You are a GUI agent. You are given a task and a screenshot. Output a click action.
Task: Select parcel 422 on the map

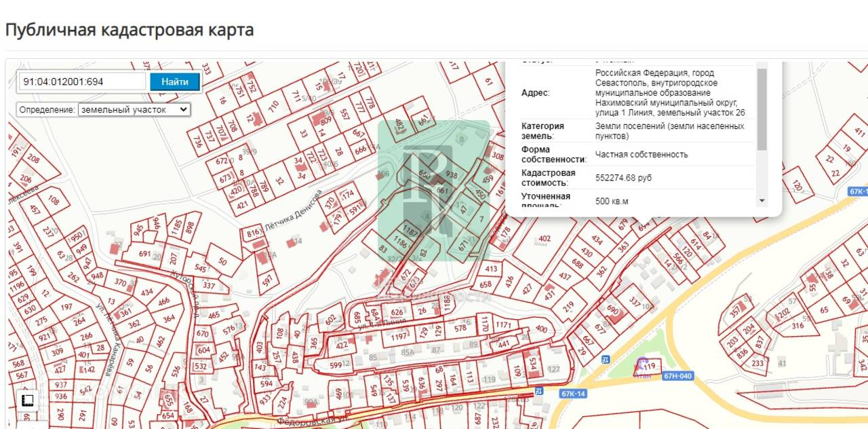(x=342, y=345)
